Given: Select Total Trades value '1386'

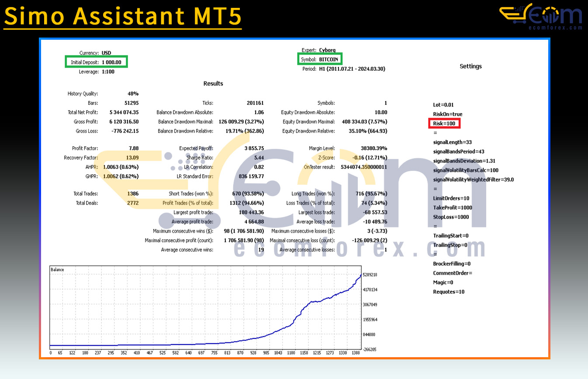Looking at the screenshot, I should point(133,194).
